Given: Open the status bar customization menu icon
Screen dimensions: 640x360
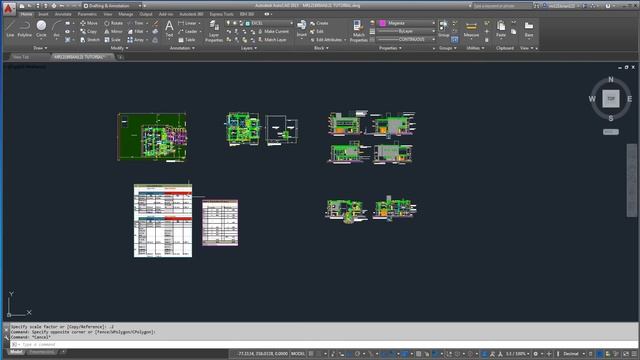Looking at the screenshot, I should (x=633, y=354).
